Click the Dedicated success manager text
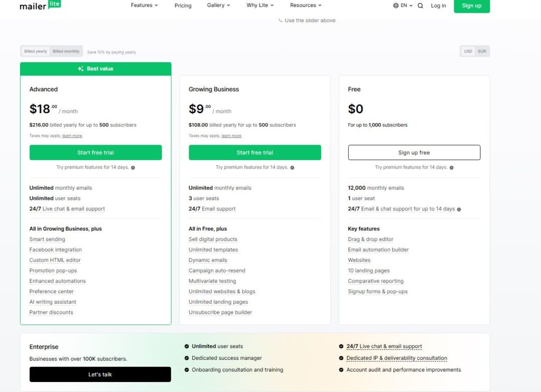541x392 pixels. [x=227, y=358]
